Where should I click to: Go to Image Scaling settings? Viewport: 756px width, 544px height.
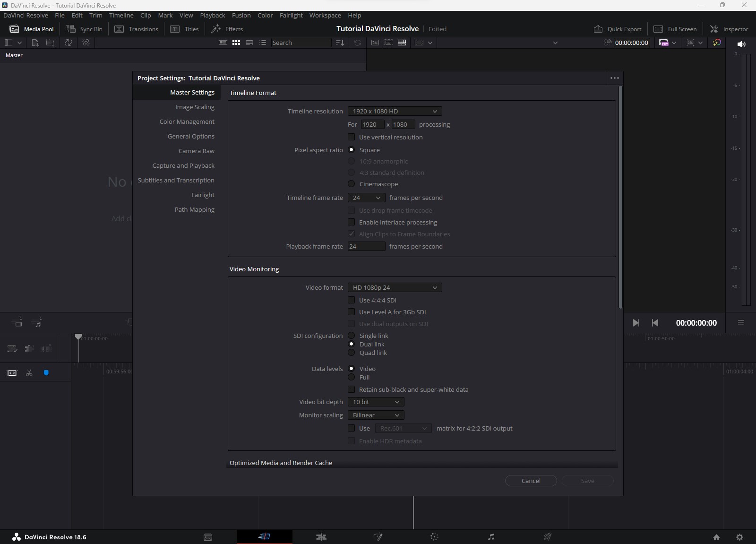(195, 107)
